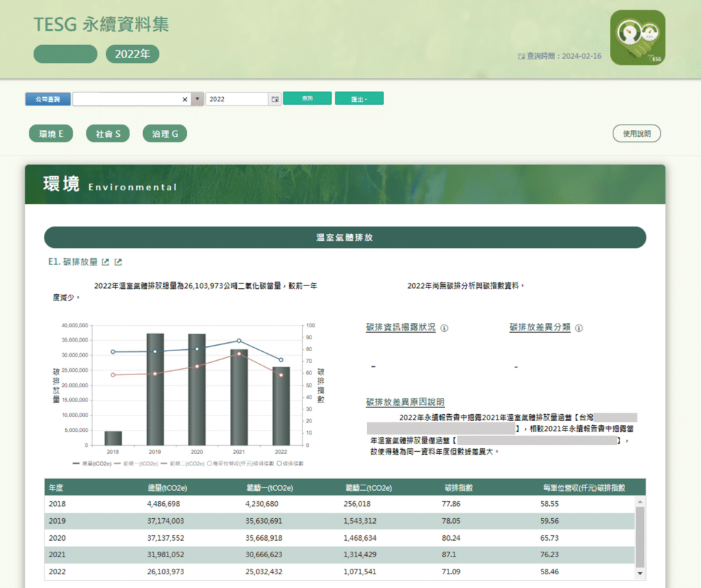701x588 pixels.
Task: Open the 匯出 export dropdown
Action: 359,98
